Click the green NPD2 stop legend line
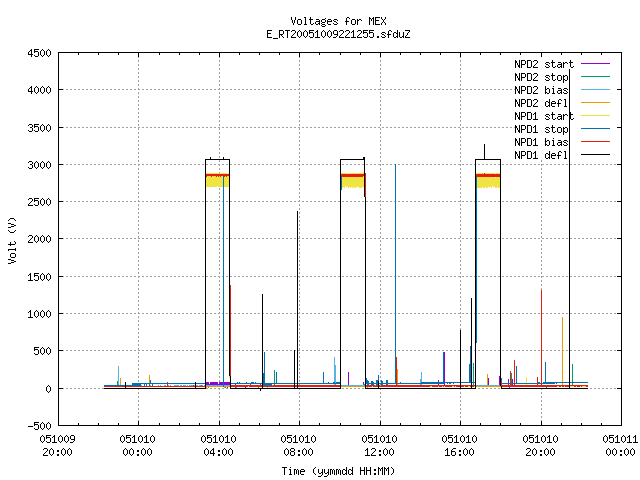Viewport: 640px width, 480px height. [x=596, y=77]
